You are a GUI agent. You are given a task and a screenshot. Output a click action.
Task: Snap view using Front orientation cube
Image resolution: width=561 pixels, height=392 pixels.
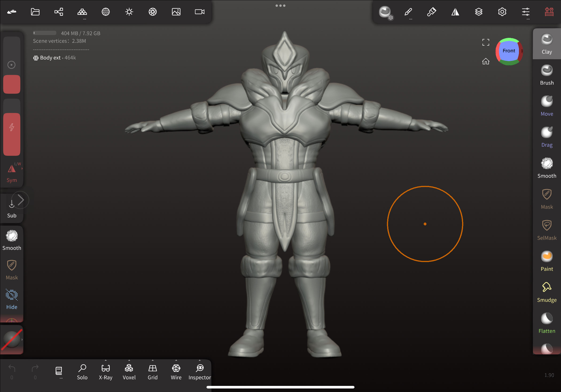point(509,51)
